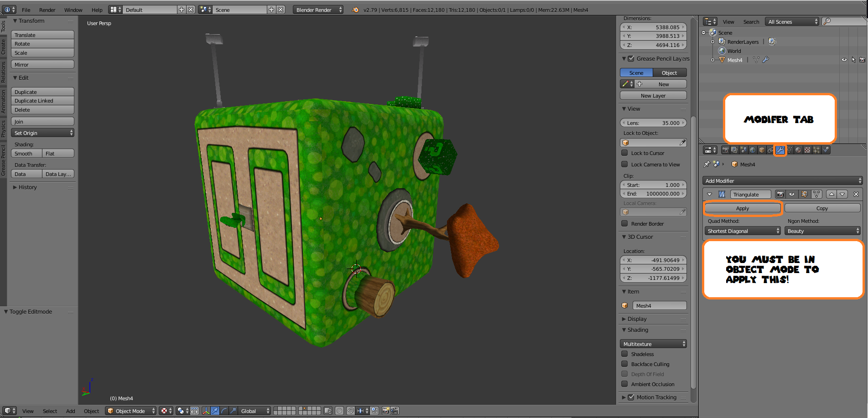
Task: Open the Physics properties tab
Action: pyautogui.click(x=826, y=150)
